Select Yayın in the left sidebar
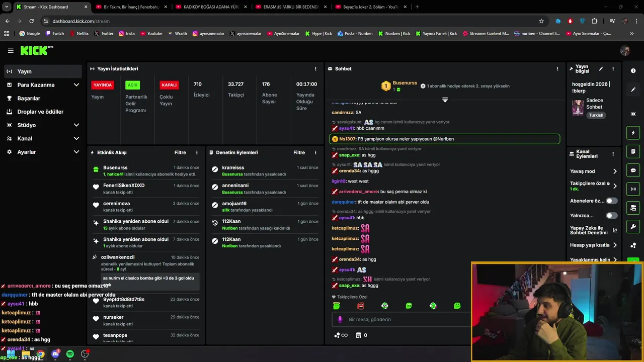Screen dimensions: 644x362 [x=43, y=71]
